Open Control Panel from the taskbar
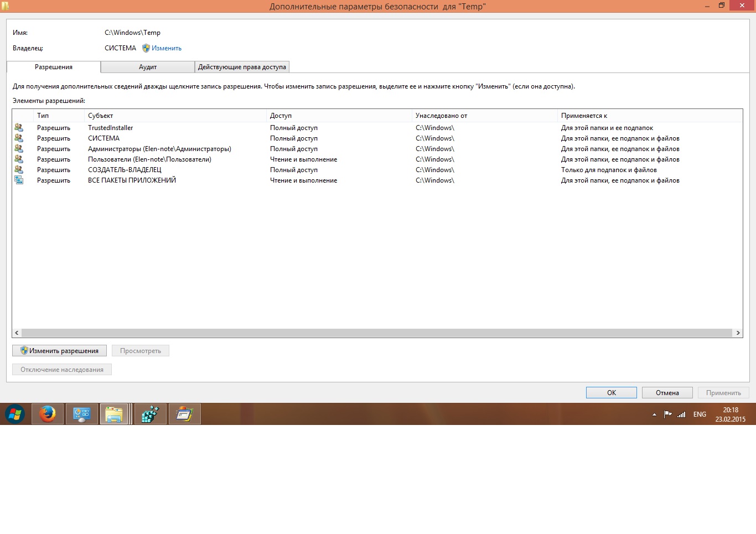The width and height of the screenshot is (756, 534). [x=82, y=414]
